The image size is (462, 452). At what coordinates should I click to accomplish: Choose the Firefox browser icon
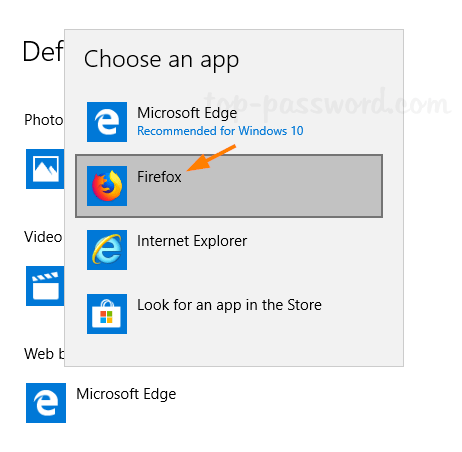(x=107, y=186)
